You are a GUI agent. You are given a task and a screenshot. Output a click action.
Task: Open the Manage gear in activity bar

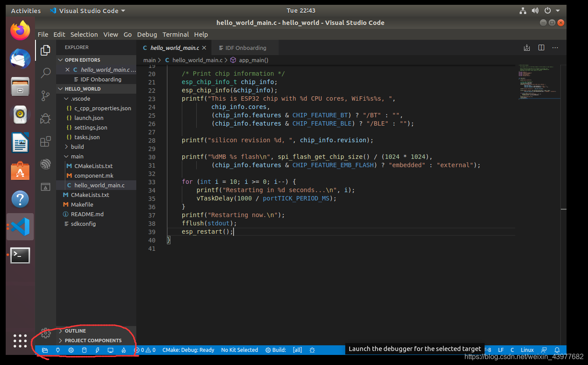(x=46, y=333)
